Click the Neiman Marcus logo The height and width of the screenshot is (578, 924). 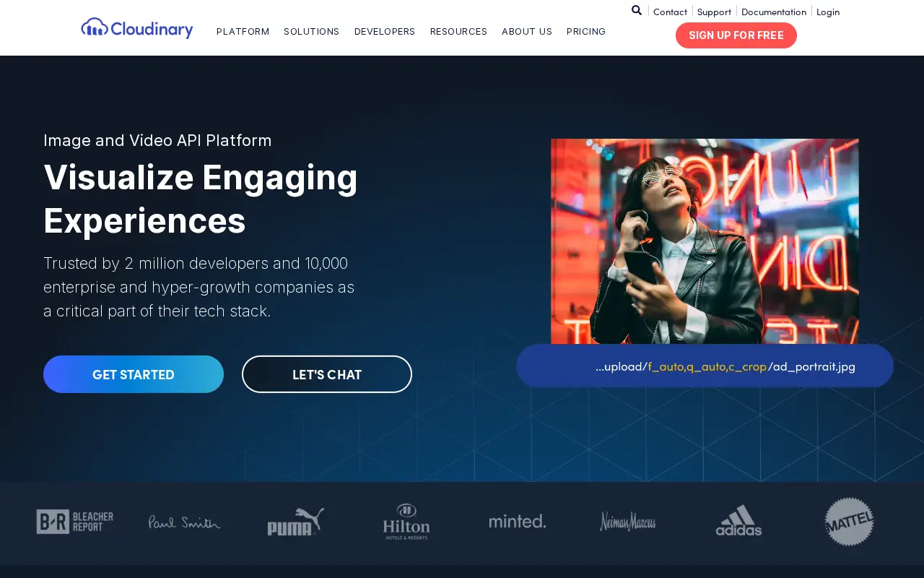628,521
